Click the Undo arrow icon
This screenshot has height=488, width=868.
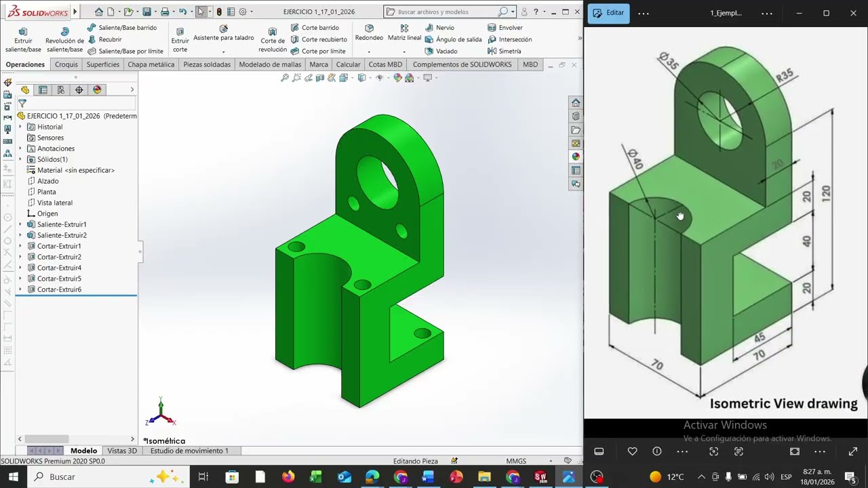click(x=182, y=12)
